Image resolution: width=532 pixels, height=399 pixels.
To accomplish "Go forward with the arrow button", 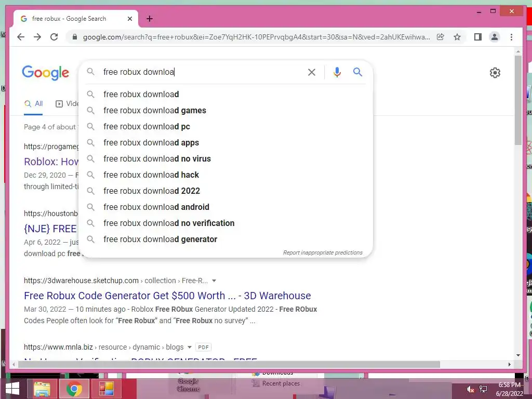I will click(x=37, y=37).
